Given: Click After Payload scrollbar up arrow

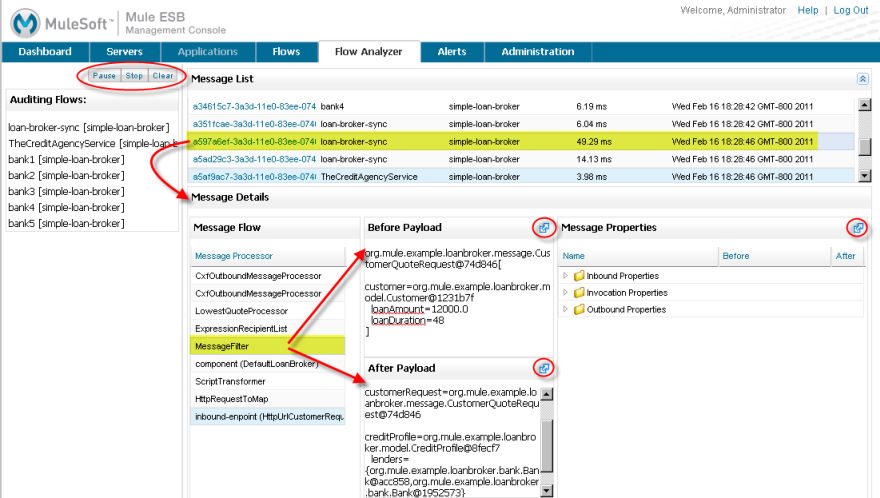Looking at the screenshot, I should pyautogui.click(x=547, y=394).
